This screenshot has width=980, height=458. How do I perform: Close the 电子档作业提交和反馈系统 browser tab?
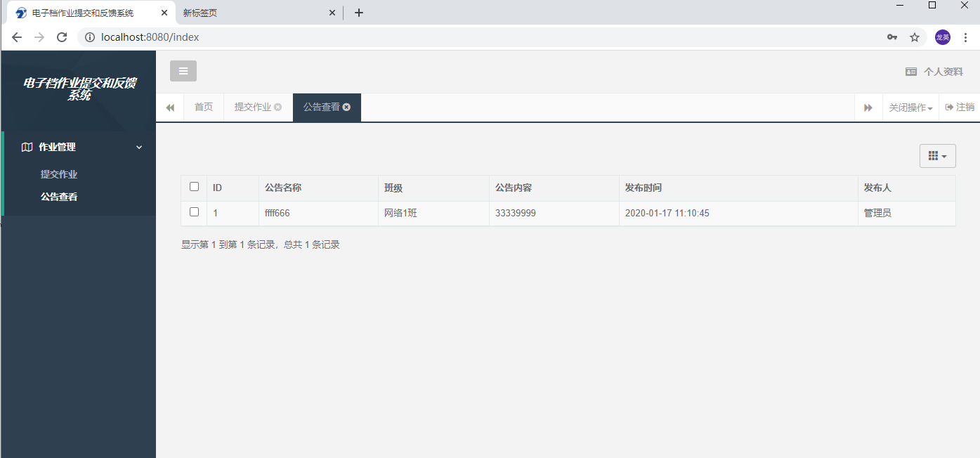pyautogui.click(x=164, y=13)
